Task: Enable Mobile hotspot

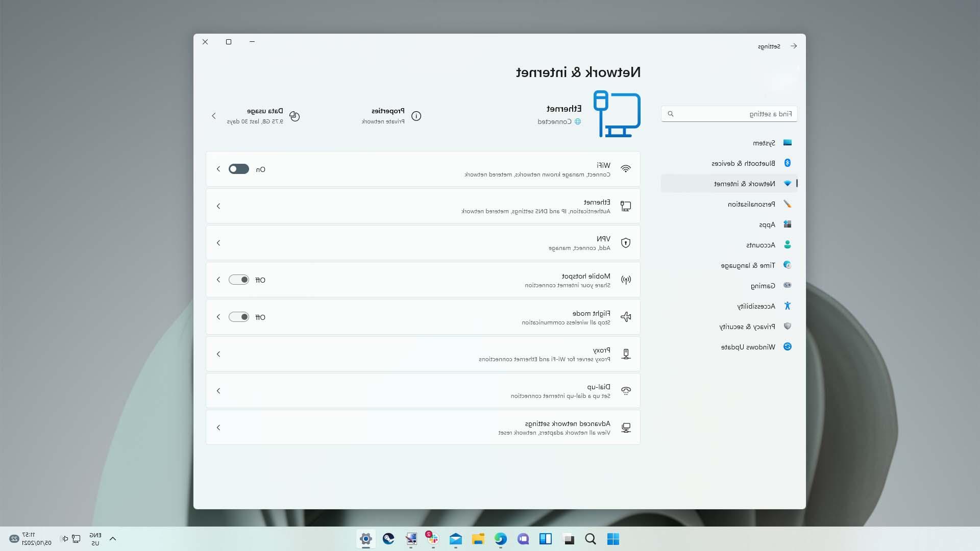Action: coord(239,280)
